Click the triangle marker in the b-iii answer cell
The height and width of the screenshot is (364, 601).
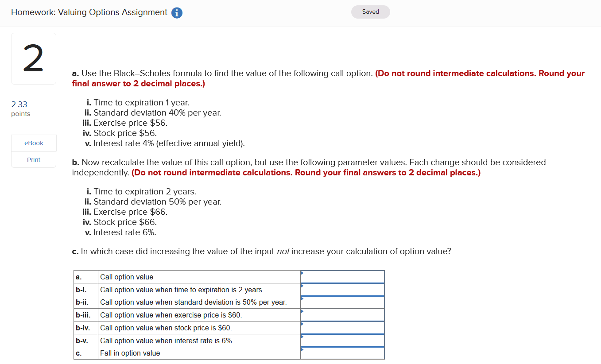(x=302, y=312)
